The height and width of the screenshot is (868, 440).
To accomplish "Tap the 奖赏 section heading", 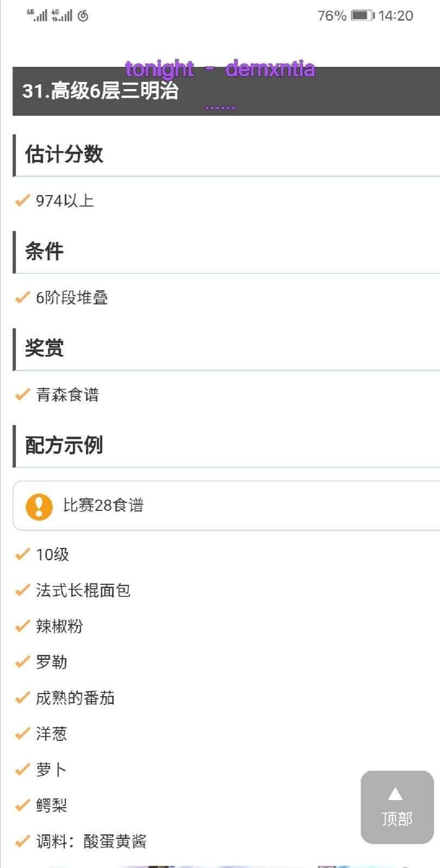I will click(45, 348).
